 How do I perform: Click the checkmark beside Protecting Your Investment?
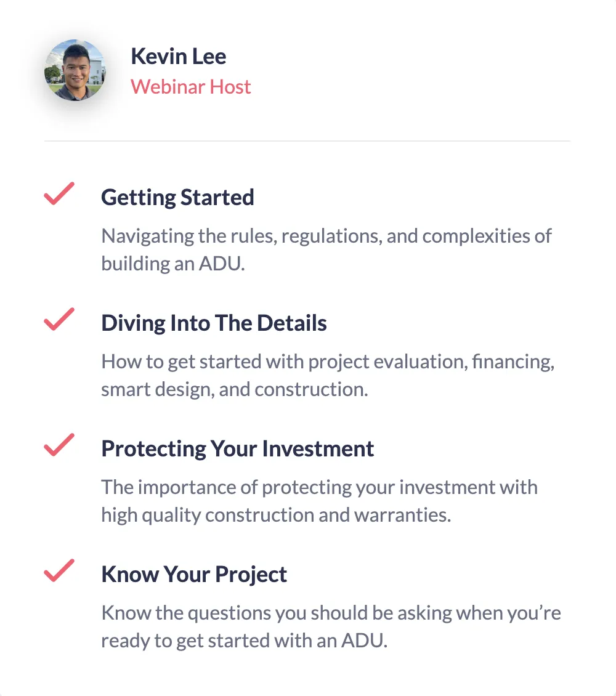(59, 445)
